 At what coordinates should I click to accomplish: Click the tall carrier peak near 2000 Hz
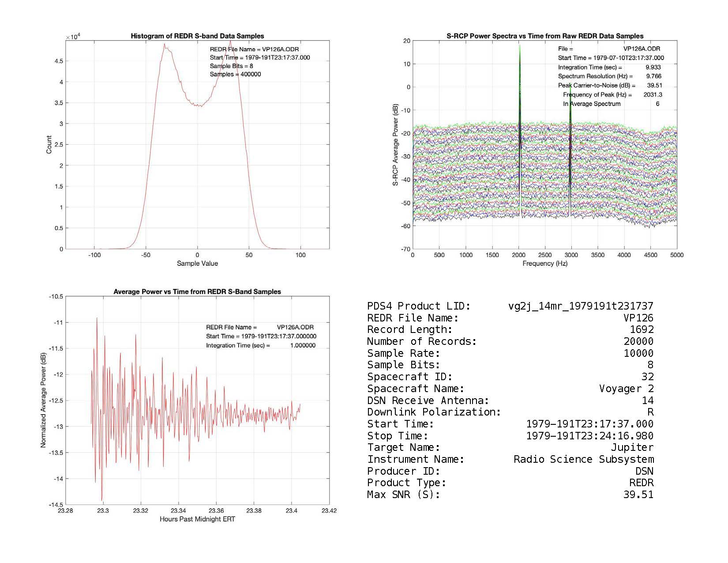(520, 66)
